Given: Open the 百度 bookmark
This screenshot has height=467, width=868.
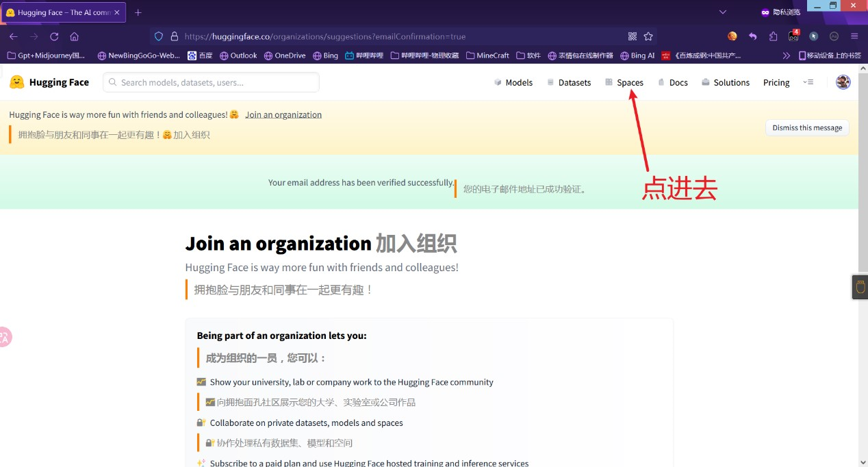Looking at the screenshot, I should 200,55.
